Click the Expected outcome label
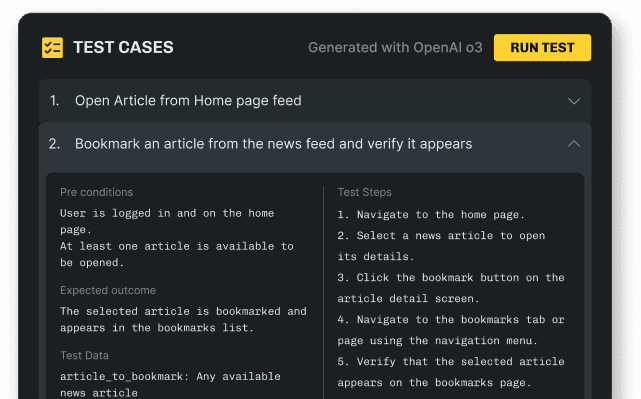 pyautogui.click(x=108, y=290)
